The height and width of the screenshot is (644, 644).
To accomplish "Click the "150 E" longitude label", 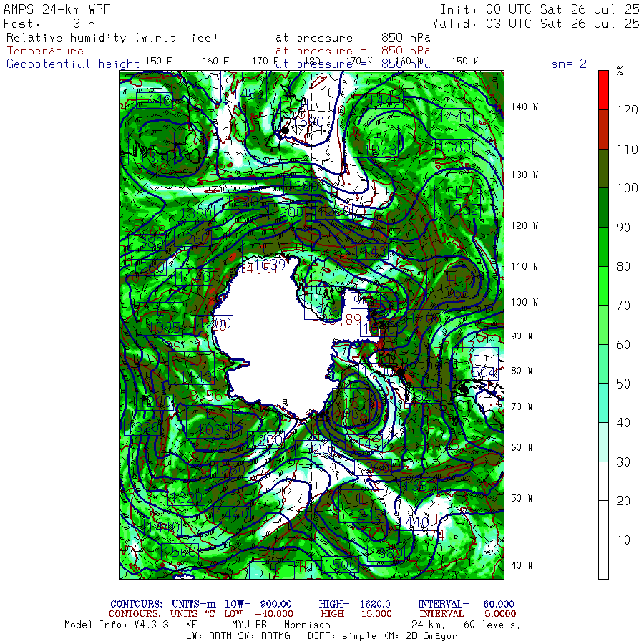I will point(158,62).
